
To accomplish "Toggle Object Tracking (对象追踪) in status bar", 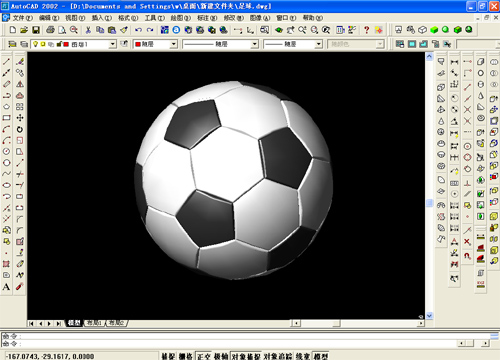I will coord(278,356).
